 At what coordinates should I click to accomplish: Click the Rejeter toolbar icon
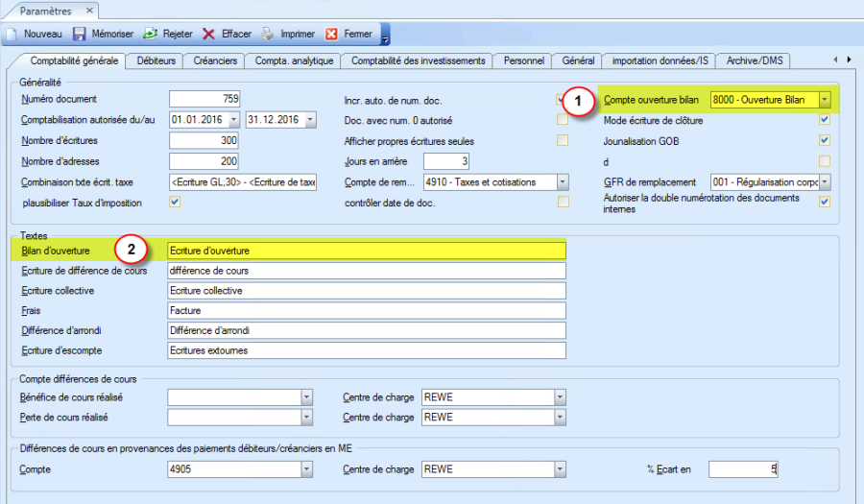click(151, 34)
